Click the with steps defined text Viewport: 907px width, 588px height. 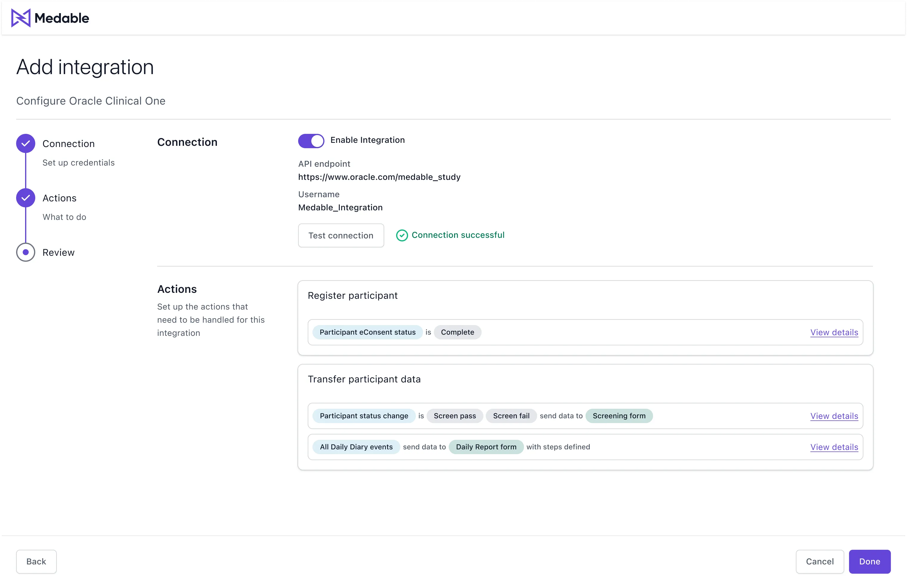point(558,447)
